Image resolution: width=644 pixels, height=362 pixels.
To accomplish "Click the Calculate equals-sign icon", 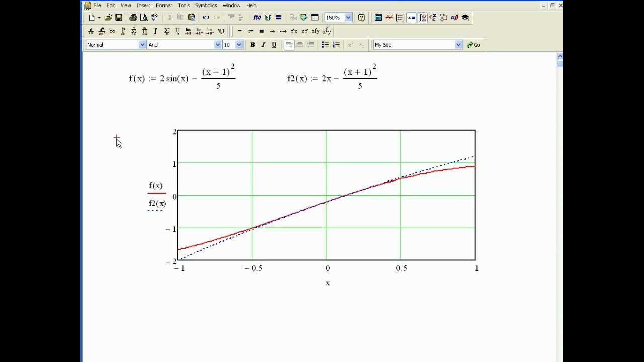I will [278, 18].
